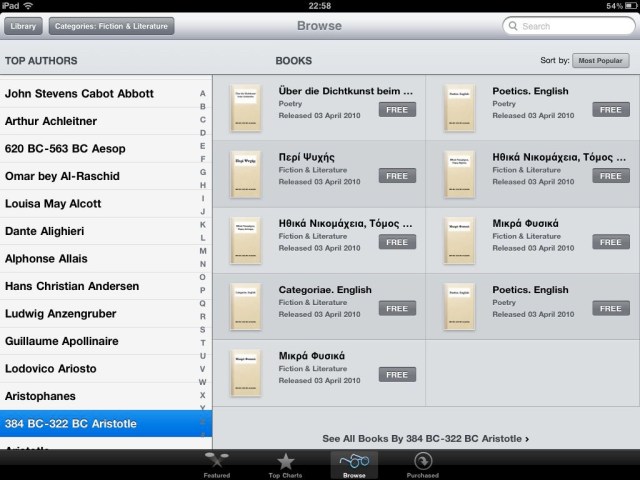Select the Browse glasses icon
Viewport: 640px width, 480px height.
(354, 461)
